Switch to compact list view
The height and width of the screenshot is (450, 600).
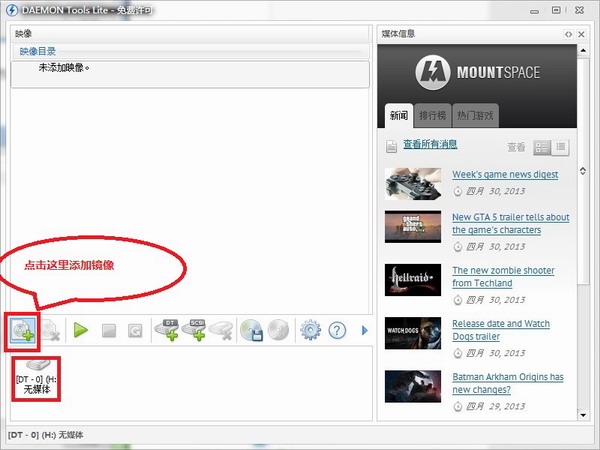[x=561, y=147]
